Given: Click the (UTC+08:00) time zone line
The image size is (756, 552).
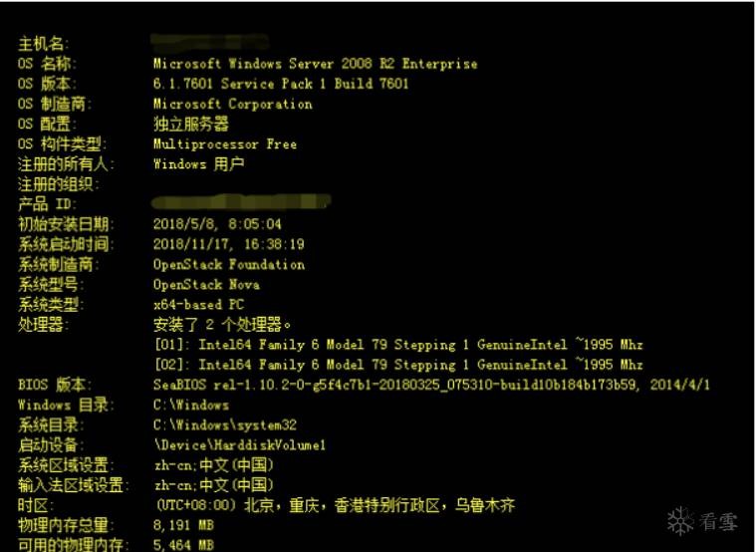Looking at the screenshot, I should pos(334,505).
